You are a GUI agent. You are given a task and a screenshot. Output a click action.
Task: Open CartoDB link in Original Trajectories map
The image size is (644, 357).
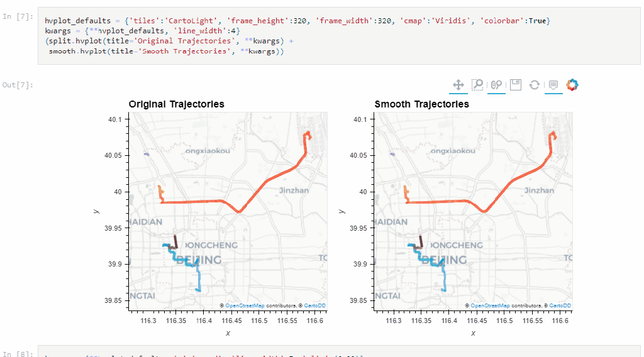(314, 305)
